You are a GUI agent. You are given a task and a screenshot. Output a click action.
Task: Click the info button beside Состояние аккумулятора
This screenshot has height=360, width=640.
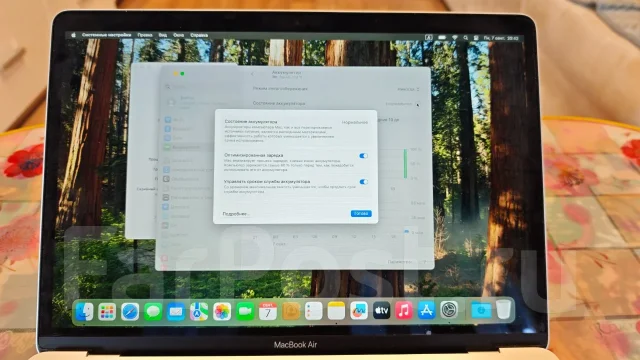(x=418, y=104)
